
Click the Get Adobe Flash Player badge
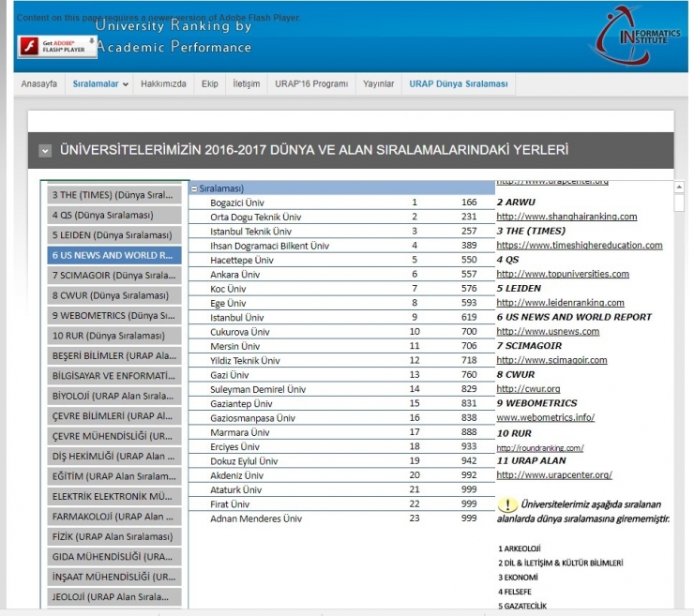(56, 46)
